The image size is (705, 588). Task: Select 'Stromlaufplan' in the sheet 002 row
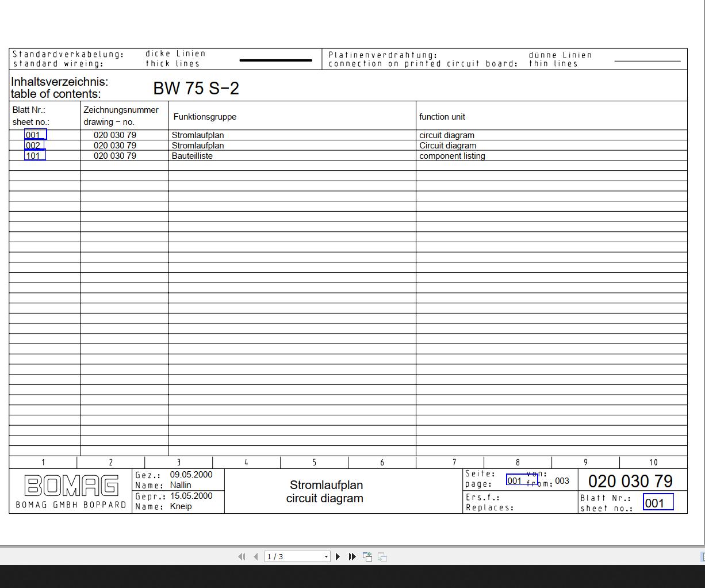(x=198, y=146)
